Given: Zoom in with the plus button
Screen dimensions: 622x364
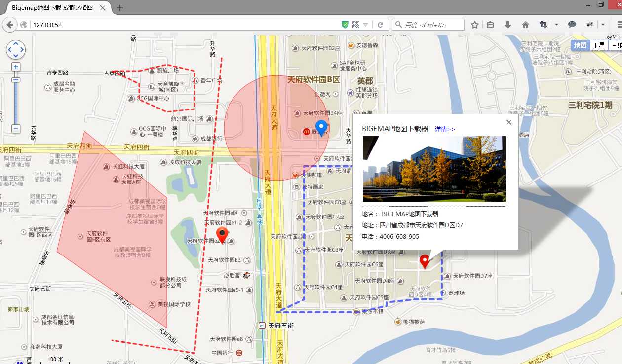Looking at the screenshot, I should [x=16, y=67].
